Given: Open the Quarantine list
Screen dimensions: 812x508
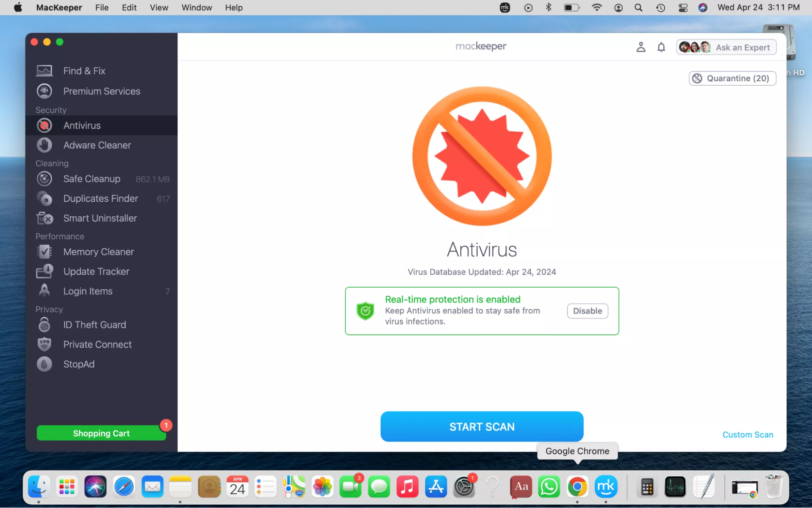Looking at the screenshot, I should [732, 78].
